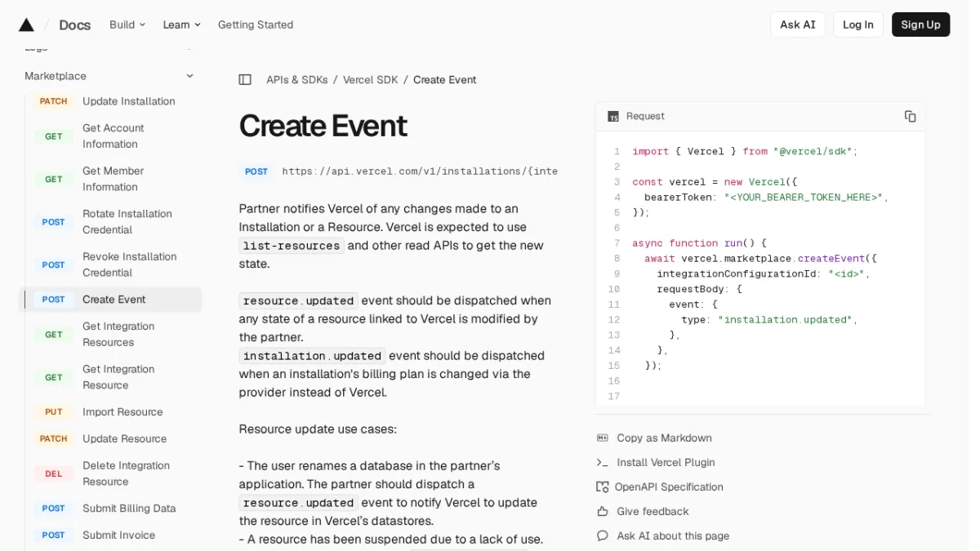Click the Vercel triangle logo
Viewport: 980px width, 551px height.
(x=26, y=24)
